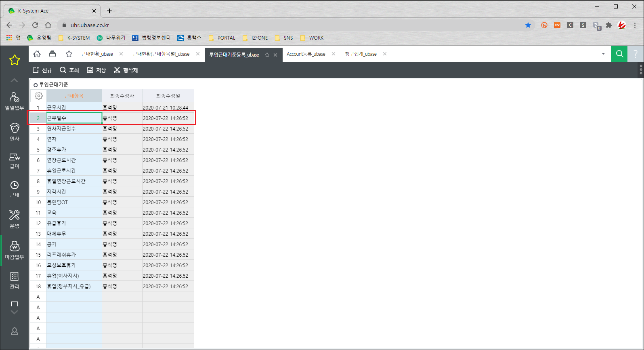Image resolution: width=644 pixels, height=350 pixels.
Task: Expand sidebar downward chevron
Action: click(15, 312)
